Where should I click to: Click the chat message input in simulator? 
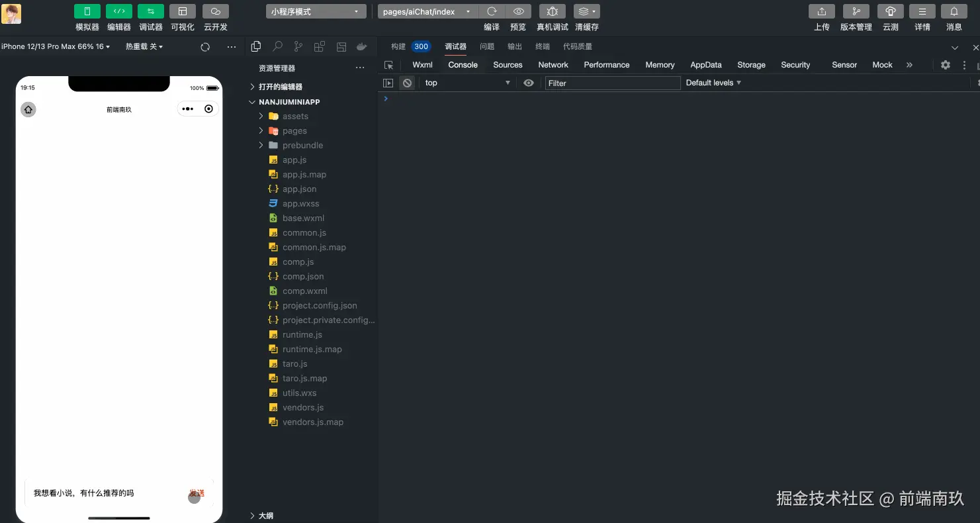[x=106, y=493]
